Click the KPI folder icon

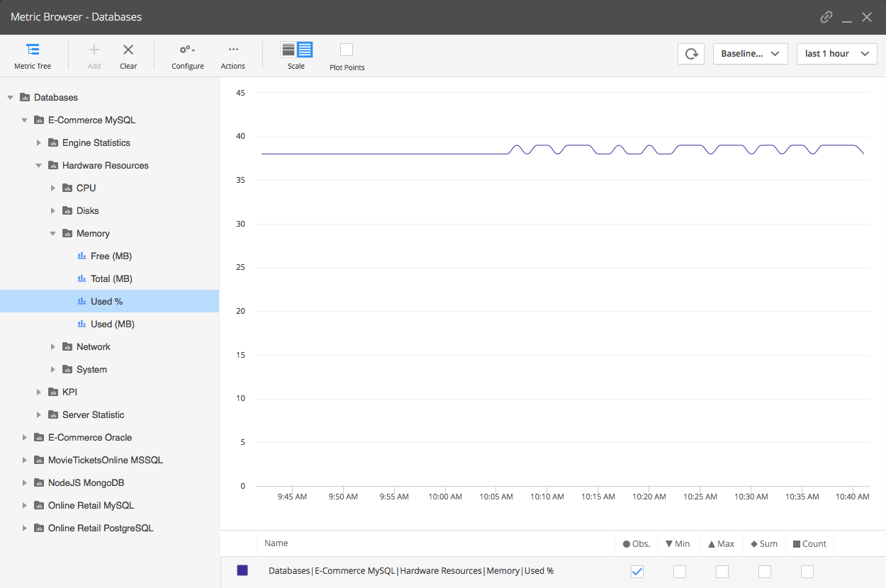point(53,392)
